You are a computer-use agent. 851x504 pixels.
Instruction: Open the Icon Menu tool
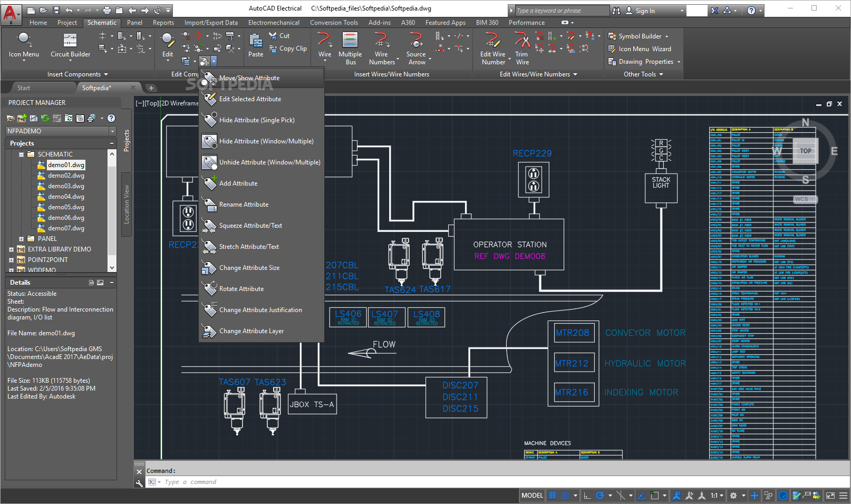point(24,46)
